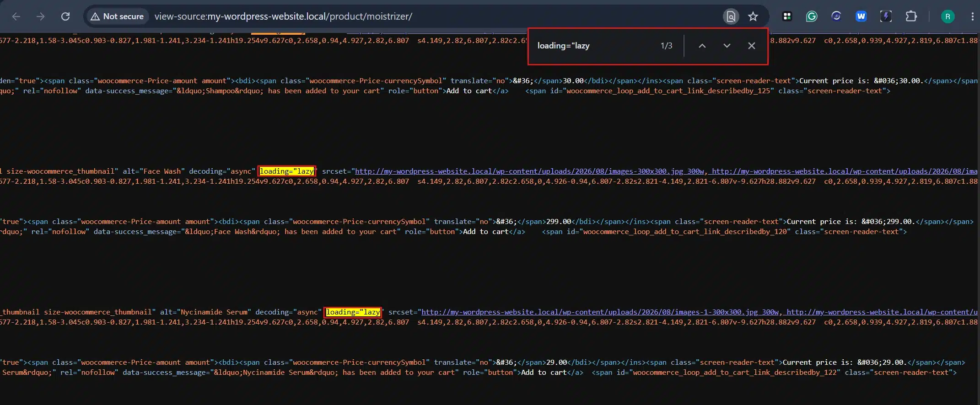The height and width of the screenshot is (405, 980).
Task: Open the Extensions puzzle-piece menu
Action: pyautogui.click(x=911, y=16)
